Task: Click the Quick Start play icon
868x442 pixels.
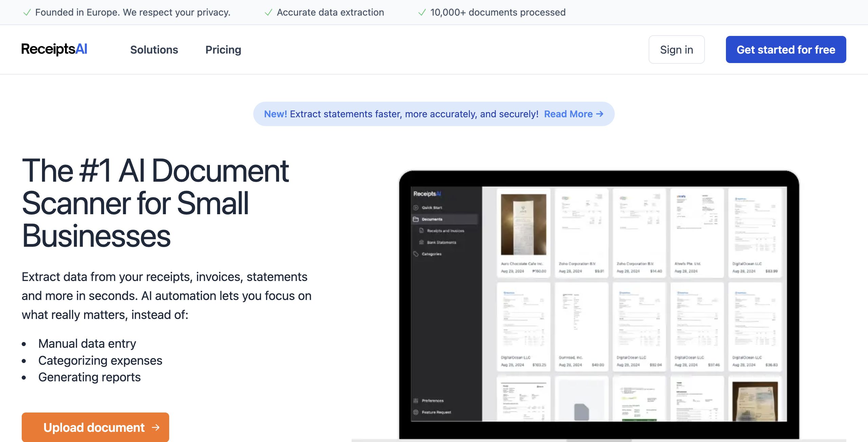Action: coord(416,207)
